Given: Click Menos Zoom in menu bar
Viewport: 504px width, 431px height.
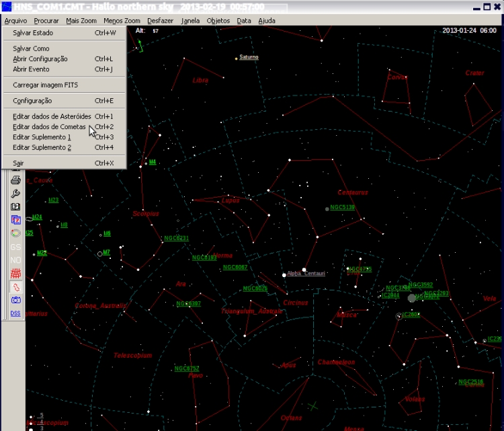Looking at the screenshot, I should click(x=122, y=21).
